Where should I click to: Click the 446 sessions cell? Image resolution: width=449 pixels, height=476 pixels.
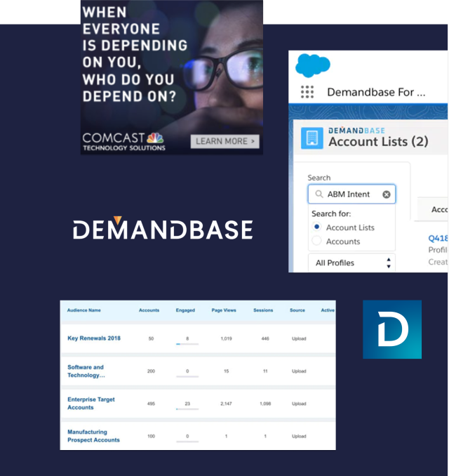[265, 338]
